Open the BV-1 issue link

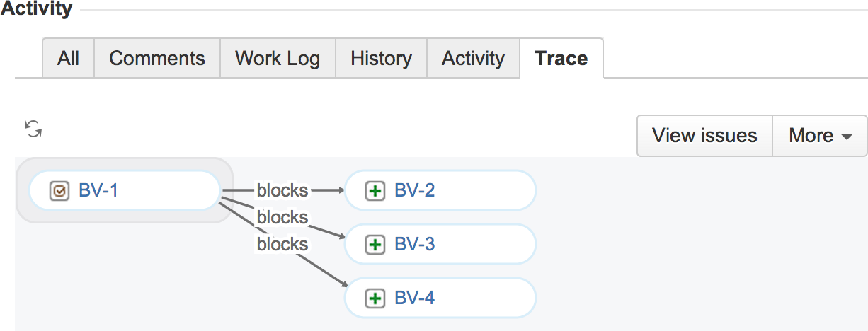pos(98,190)
